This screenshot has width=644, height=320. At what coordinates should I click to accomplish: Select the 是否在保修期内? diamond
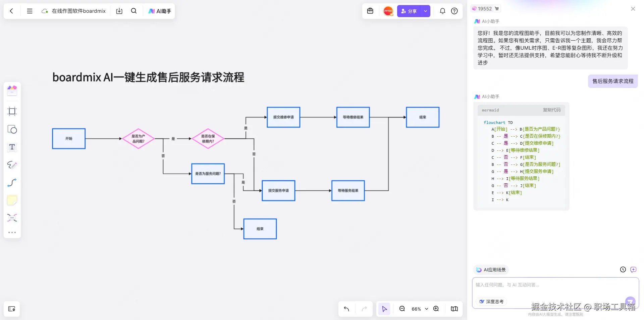[208, 139]
